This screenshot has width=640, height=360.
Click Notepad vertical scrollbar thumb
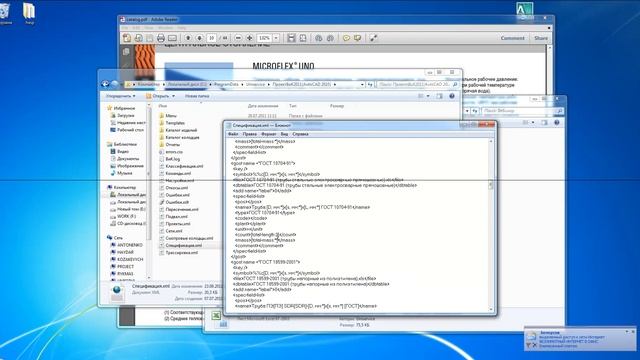coord(491,185)
